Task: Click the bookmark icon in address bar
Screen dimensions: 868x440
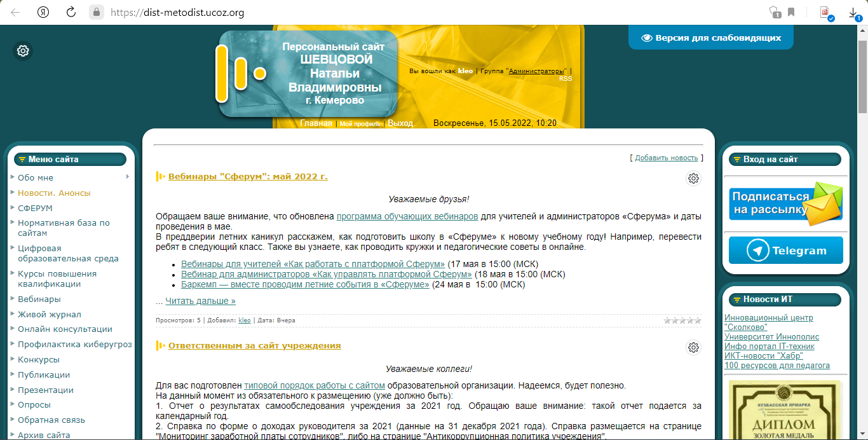Action: 791,12
